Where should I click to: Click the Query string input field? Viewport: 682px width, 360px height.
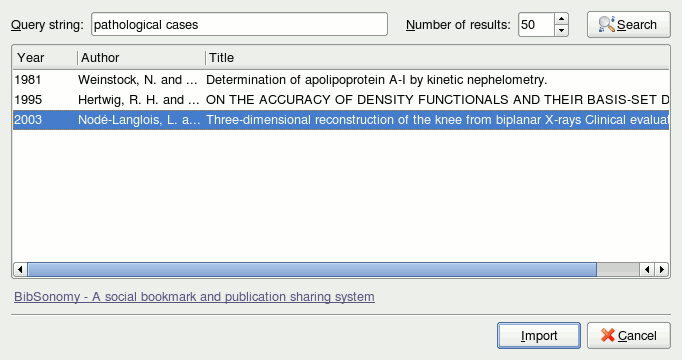(239, 24)
